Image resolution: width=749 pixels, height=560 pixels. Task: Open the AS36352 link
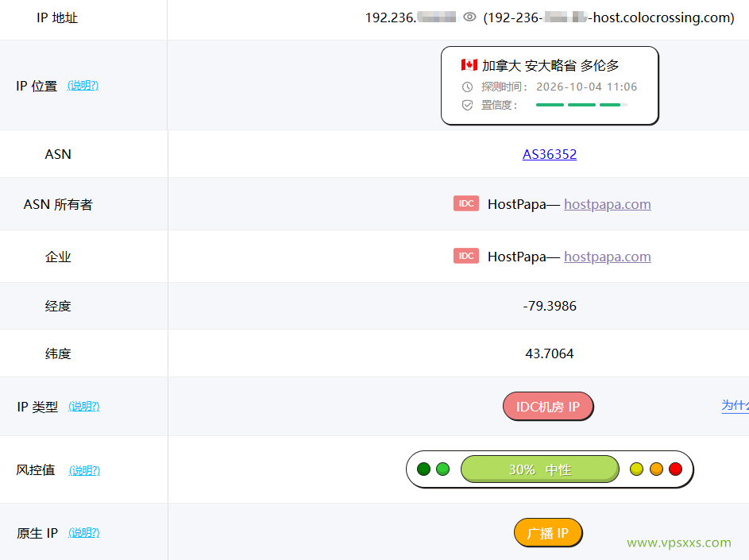pos(550,154)
